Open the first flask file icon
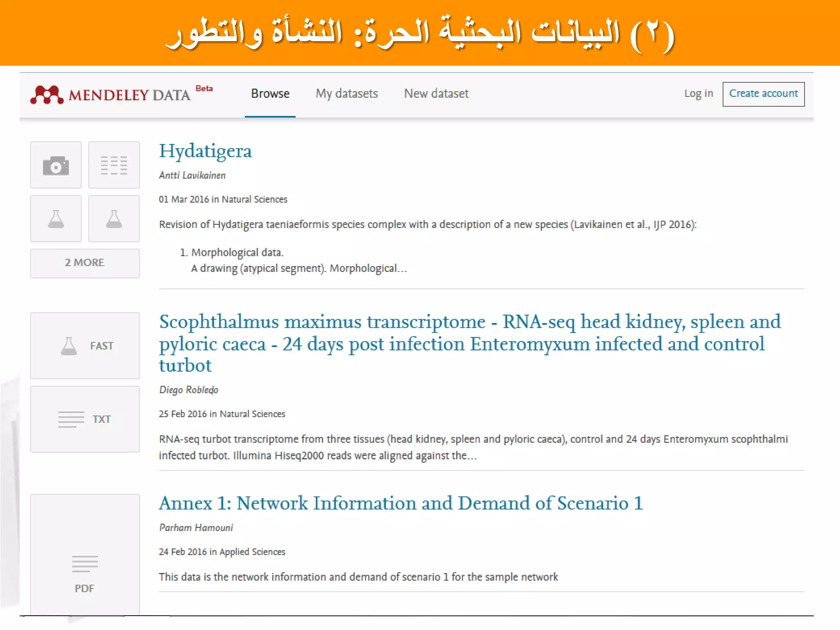Viewport: 840px width, 630px height. [56, 219]
